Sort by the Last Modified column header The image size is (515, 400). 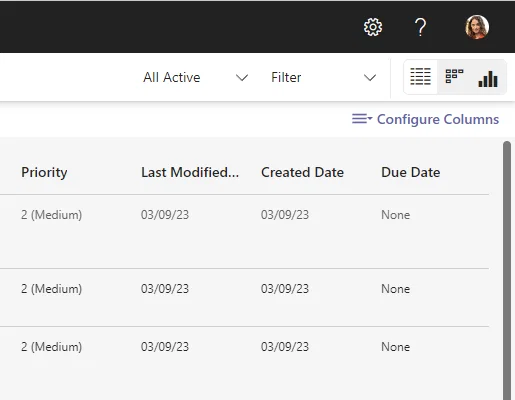tap(190, 172)
